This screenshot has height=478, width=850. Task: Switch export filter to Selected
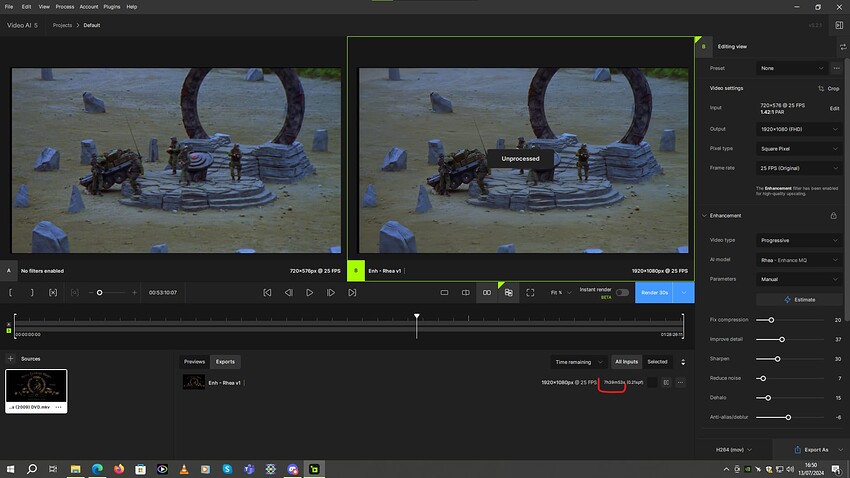[657, 361]
